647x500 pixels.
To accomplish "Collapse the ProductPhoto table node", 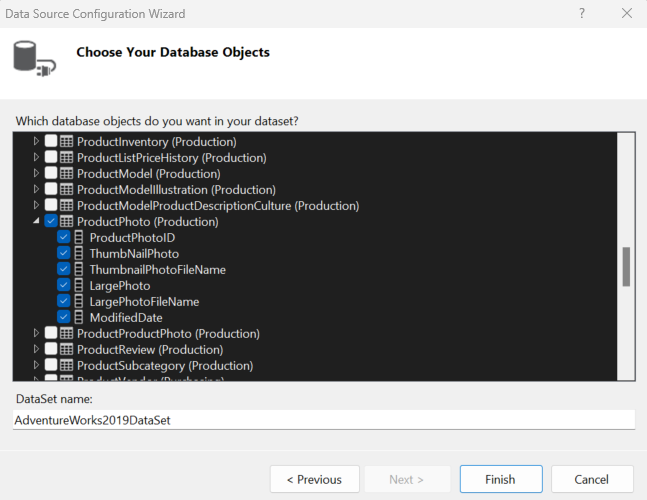I will pyautogui.click(x=37, y=222).
